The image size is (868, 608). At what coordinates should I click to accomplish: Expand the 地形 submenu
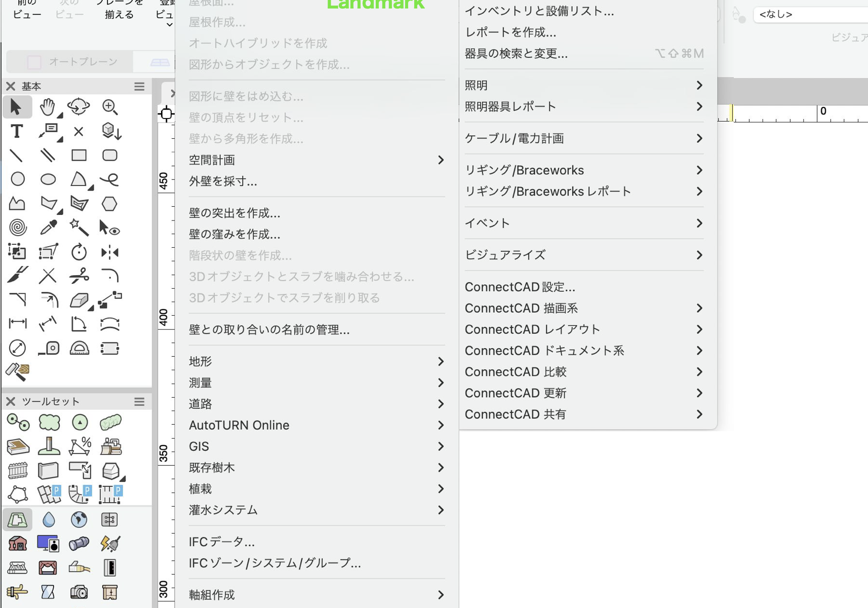pos(317,362)
